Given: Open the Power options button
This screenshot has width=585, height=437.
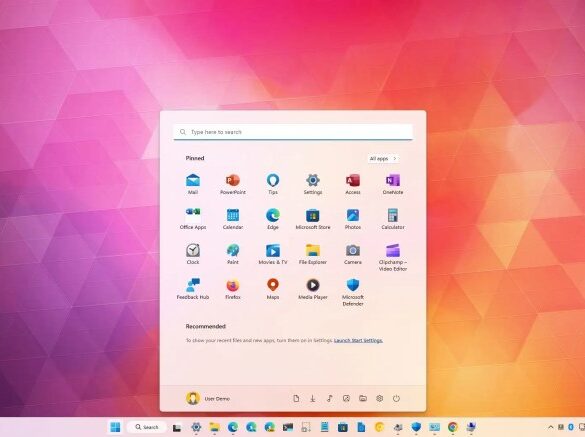Looking at the screenshot, I should [396, 399].
